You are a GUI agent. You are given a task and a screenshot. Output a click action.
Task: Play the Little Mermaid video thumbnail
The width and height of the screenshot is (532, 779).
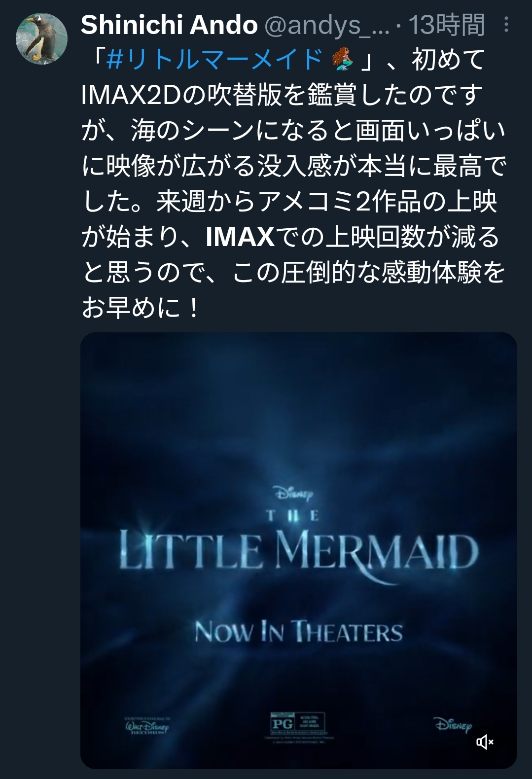click(298, 550)
